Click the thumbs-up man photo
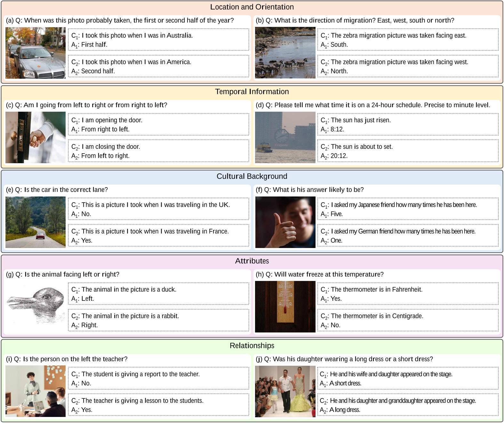Image resolution: width=504 pixels, height=423 pixels. [x=285, y=222]
